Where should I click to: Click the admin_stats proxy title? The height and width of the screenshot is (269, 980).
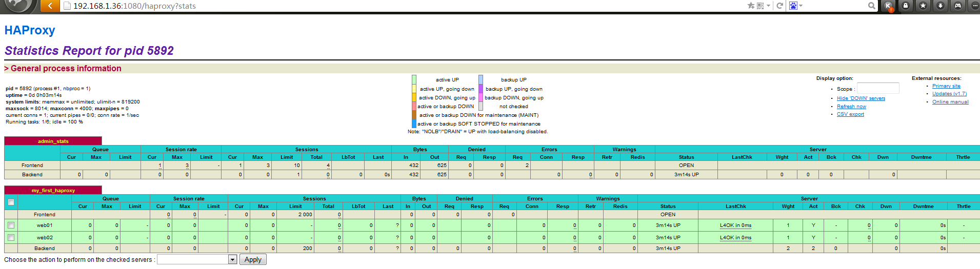coord(53,141)
